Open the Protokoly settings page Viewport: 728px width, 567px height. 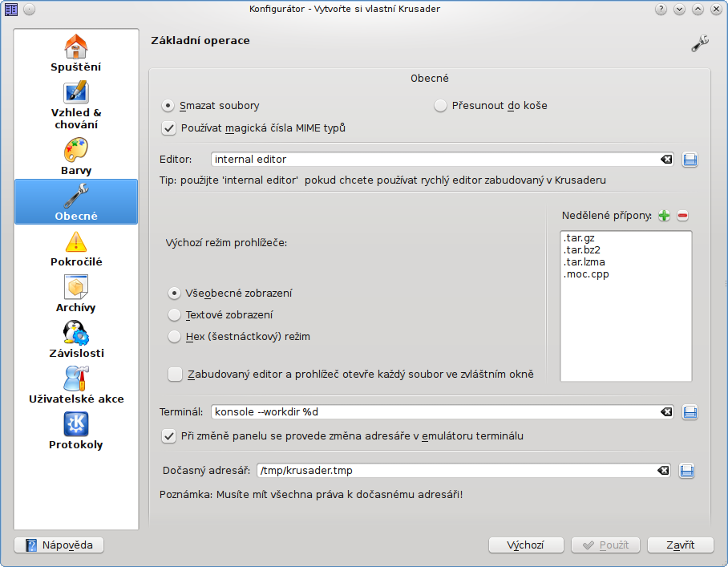pos(76,431)
